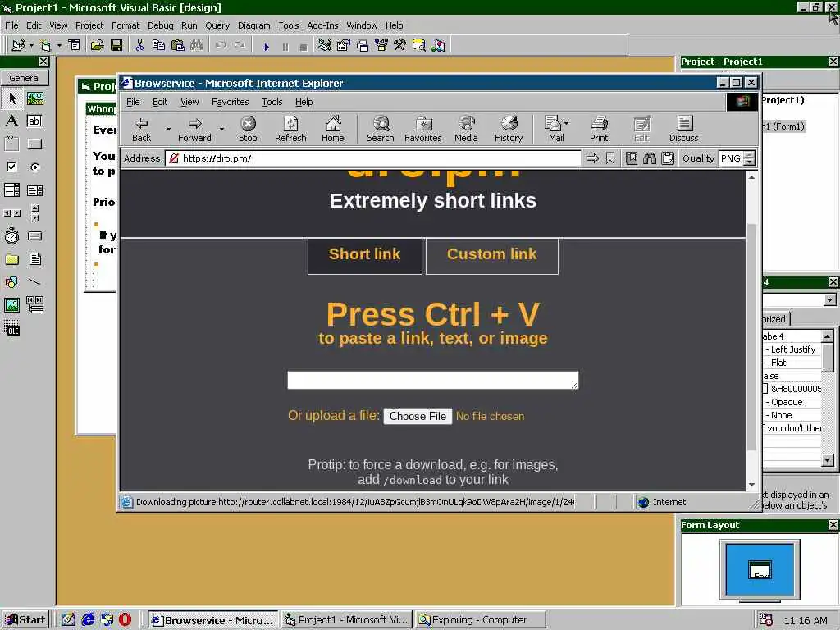Select the Data control tool
This screenshot has height=630, width=840.
point(34,305)
